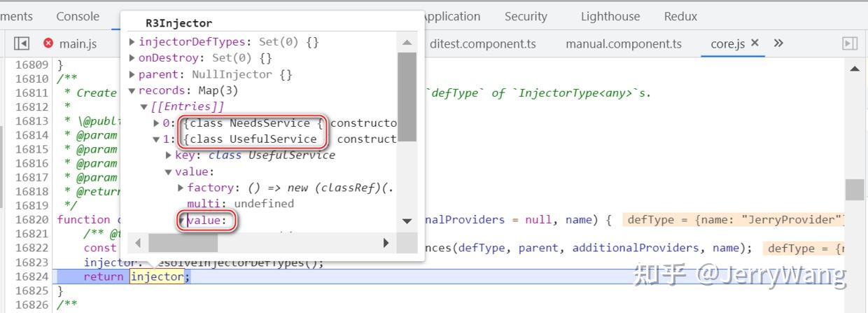Screen dimensions: 868x313
Task: Open the Redux panel tab
Action: (681, 16)
